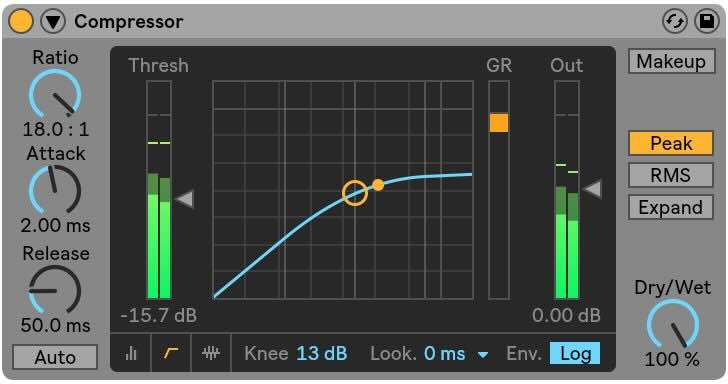Select the transfer curve view icon

point(171,353)
